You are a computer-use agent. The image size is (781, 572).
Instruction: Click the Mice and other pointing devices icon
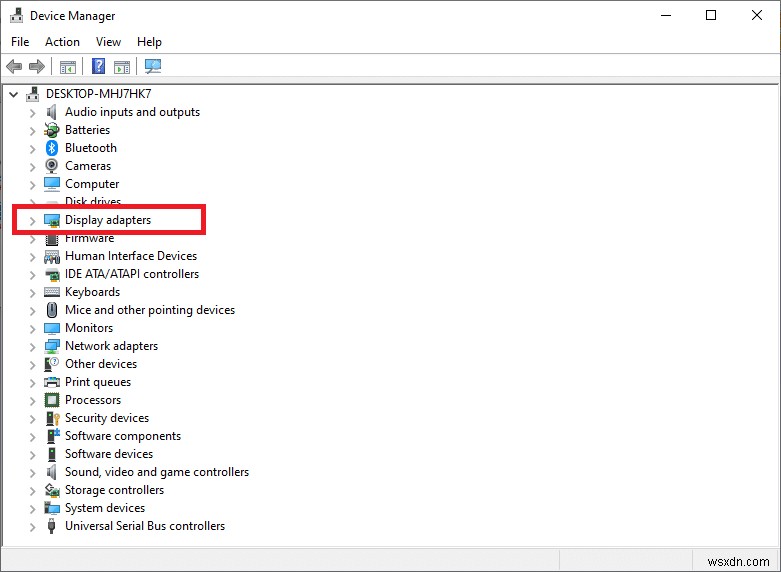(x=52, y=310)
